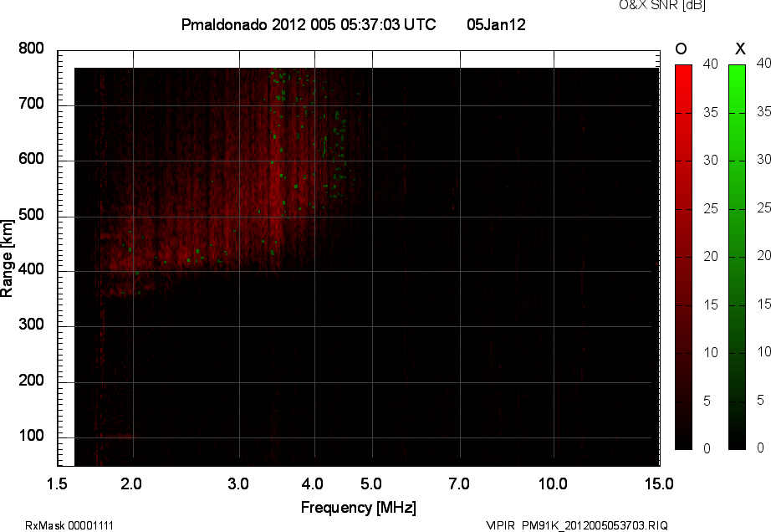The image size is (771, 532).
Task: Click the 3.0 frequency tick label
Action: [x=238, y=483]
